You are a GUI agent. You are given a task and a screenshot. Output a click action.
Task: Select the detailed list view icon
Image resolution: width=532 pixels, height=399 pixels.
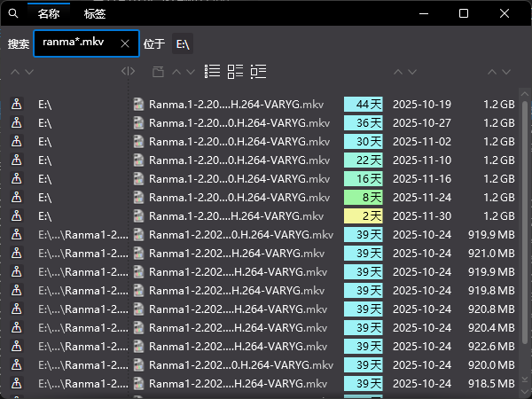(x=212, y=71)
